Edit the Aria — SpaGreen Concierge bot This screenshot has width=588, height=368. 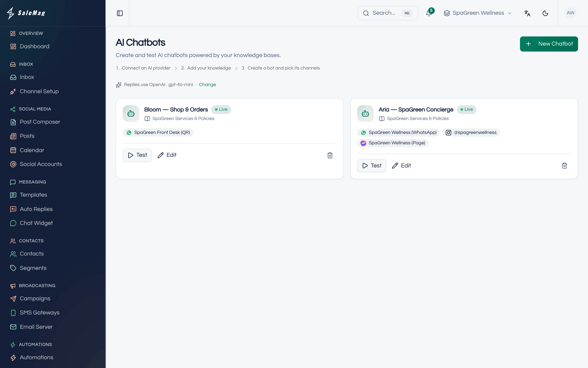(x=402, y=166)
